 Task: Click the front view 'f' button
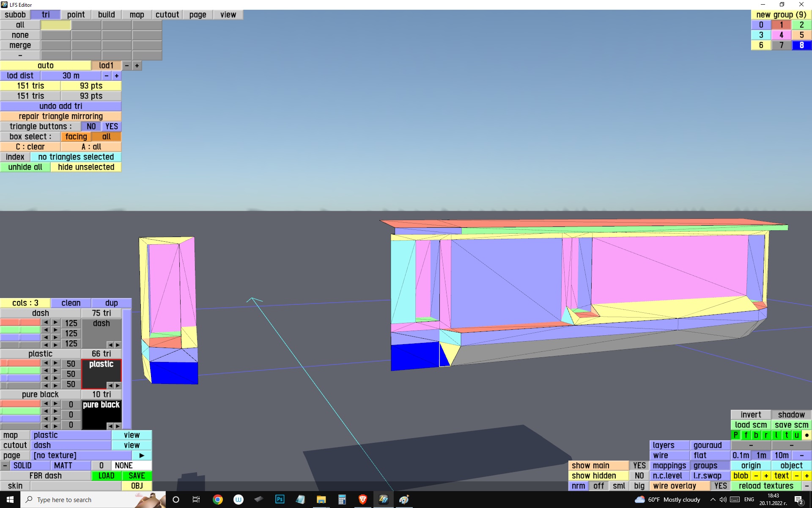coord(746,435)
